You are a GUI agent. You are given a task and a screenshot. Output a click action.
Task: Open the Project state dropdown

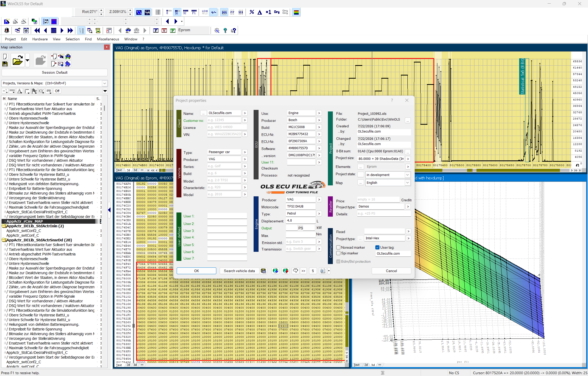coord(407,175)
